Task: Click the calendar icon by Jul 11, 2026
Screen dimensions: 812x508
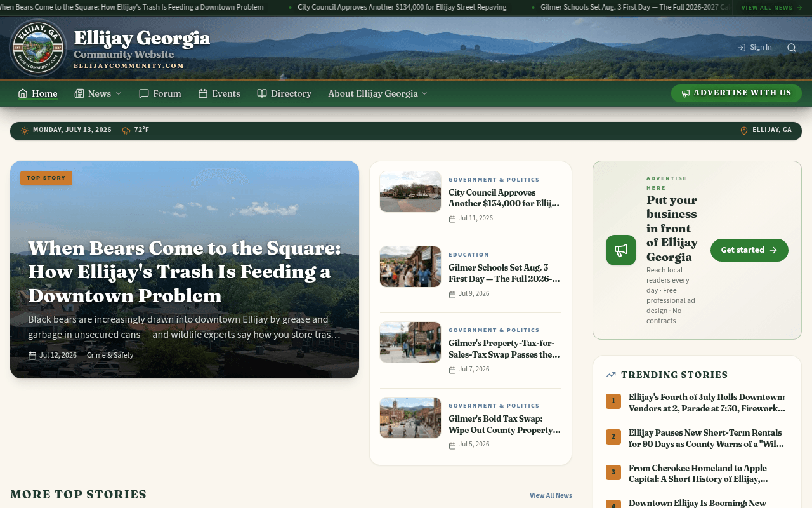Action: point(452,219)
